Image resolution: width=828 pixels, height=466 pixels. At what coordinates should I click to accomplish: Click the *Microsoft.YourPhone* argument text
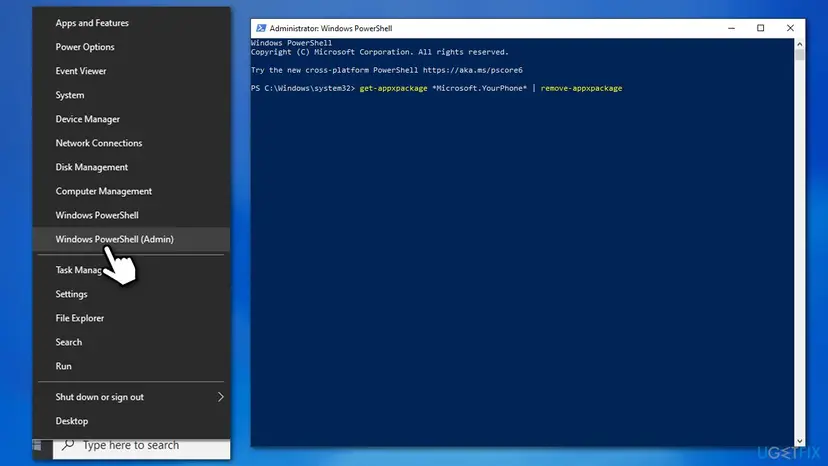click(x=479, y=88)
